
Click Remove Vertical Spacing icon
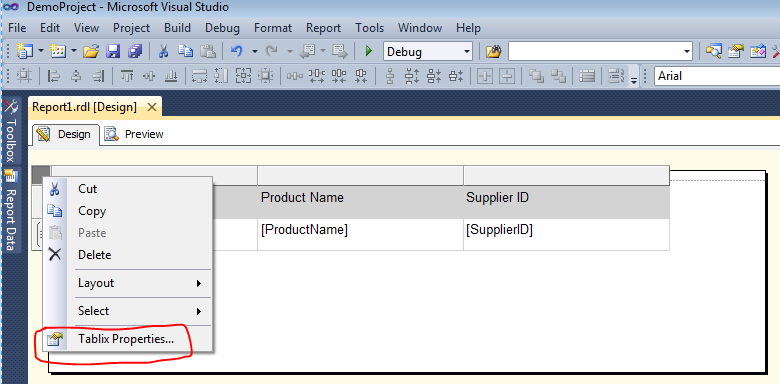click(x=456, y=76)
